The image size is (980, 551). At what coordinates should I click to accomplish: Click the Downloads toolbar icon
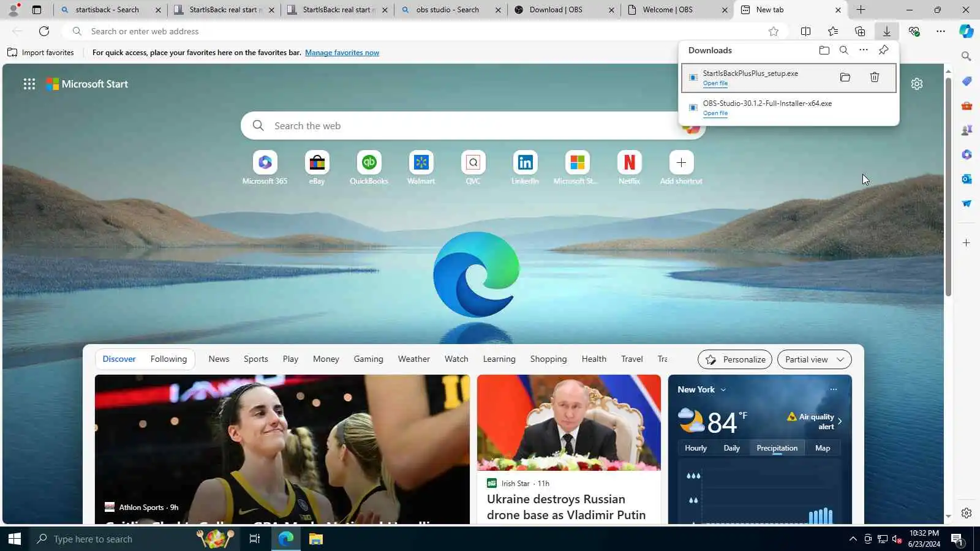click(x=886, y=31)
